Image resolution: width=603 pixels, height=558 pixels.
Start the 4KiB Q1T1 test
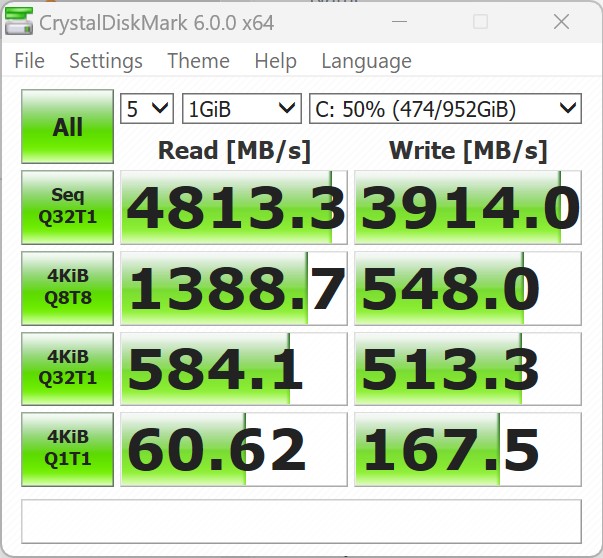tap(67, 449)
